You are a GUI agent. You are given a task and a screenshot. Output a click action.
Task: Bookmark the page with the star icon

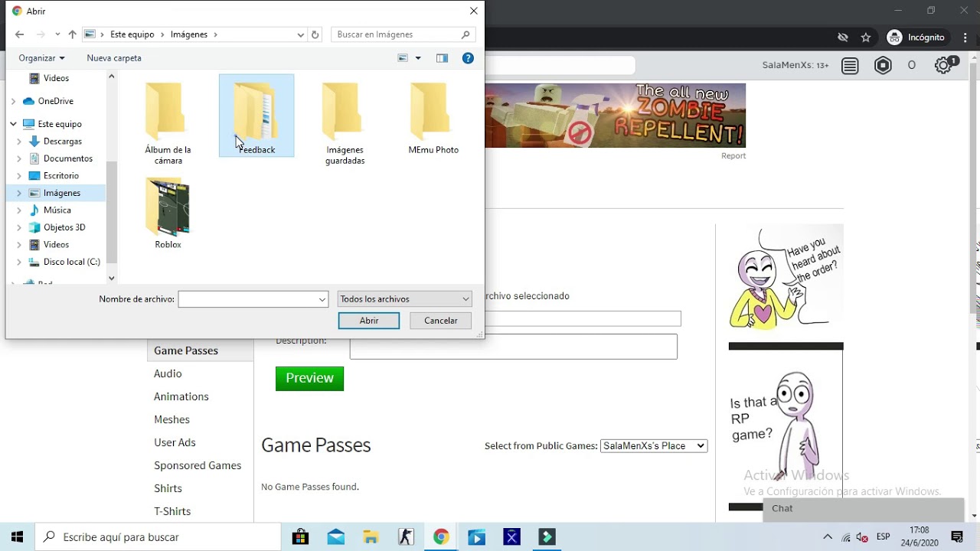[x=866, y=37]
